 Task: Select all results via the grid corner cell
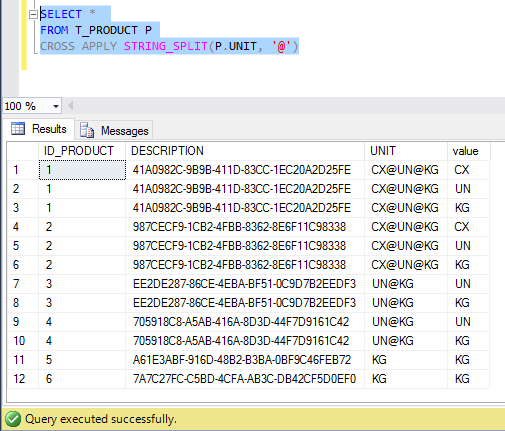23,151
